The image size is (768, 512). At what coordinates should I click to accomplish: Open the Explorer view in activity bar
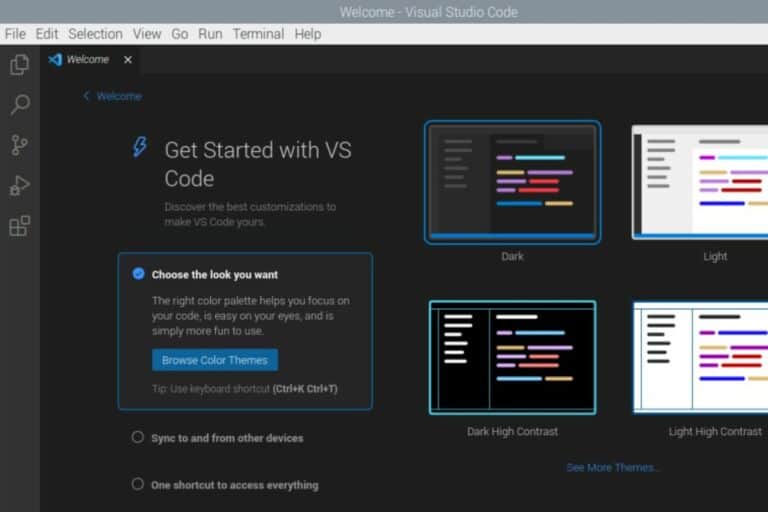[x=20, y=65]
